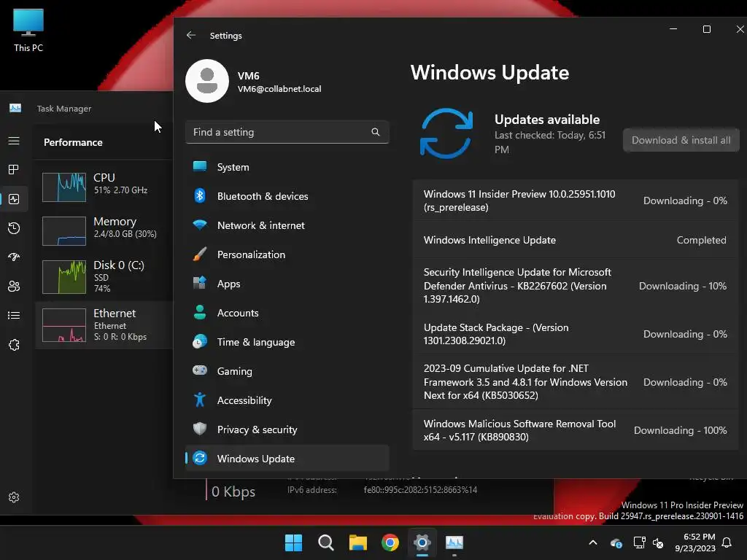Select Update Stack Package row
Viewport: 747px width, 560px height.
coord(576,334)
